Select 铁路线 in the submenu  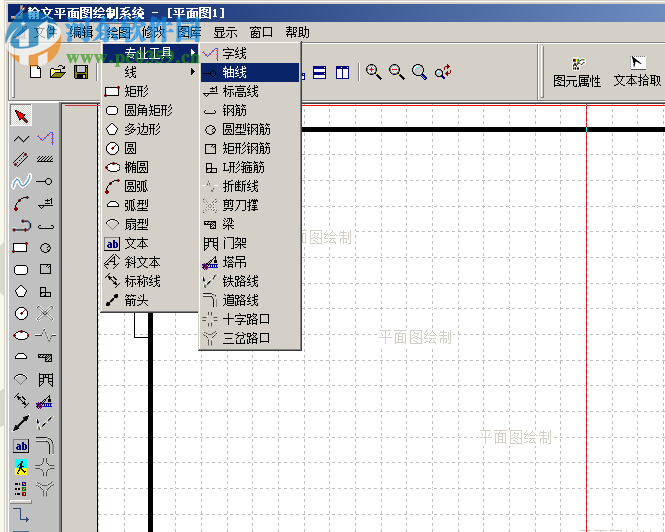[x=250, y=281]
